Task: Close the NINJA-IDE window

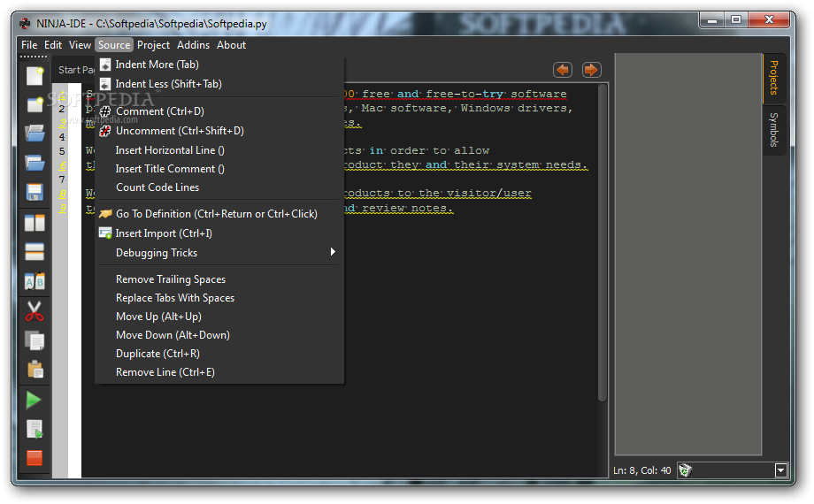Action: (x=769, y=20)
